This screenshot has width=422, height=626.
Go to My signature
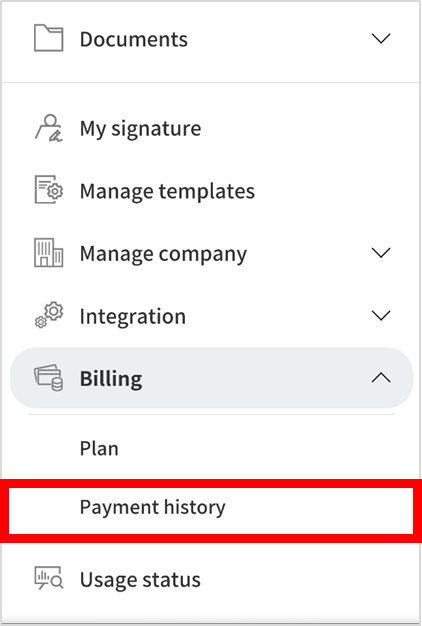141,129
